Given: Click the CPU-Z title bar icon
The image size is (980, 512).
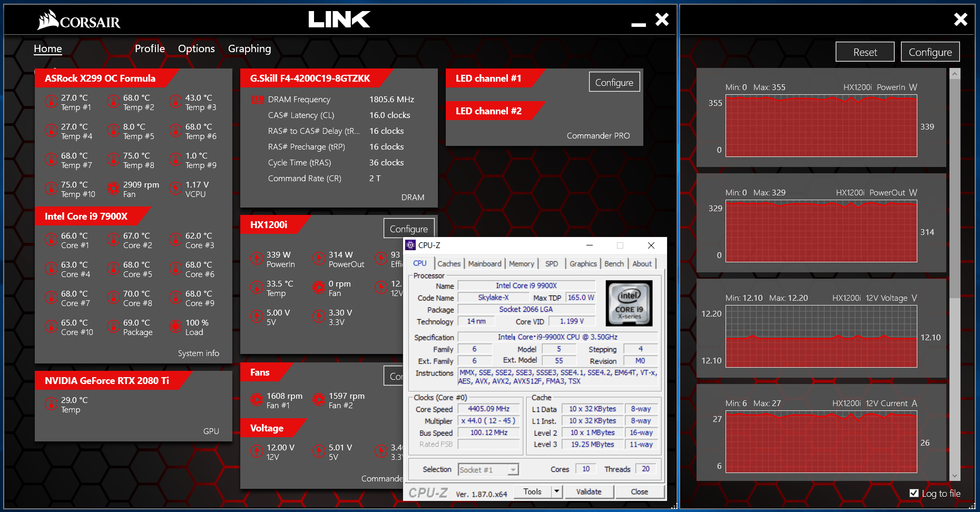Looking at the screenshot, I should (x=410, y=245).
